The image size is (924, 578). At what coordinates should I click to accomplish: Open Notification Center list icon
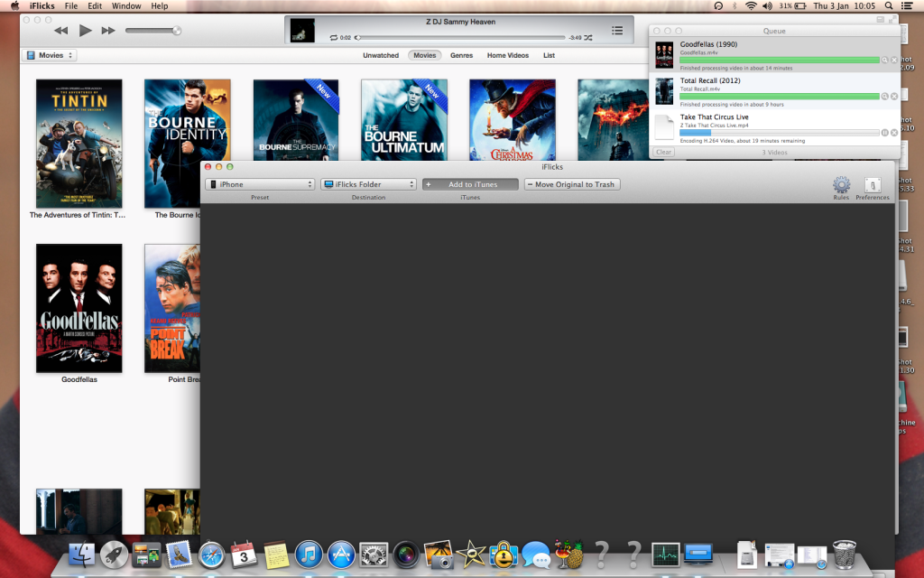coord(908,6)
